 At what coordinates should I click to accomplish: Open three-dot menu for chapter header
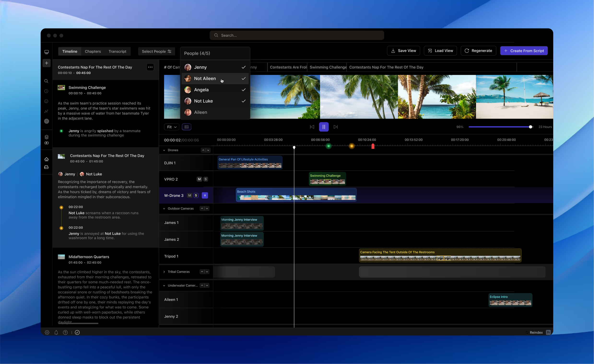tap(150, 67)
